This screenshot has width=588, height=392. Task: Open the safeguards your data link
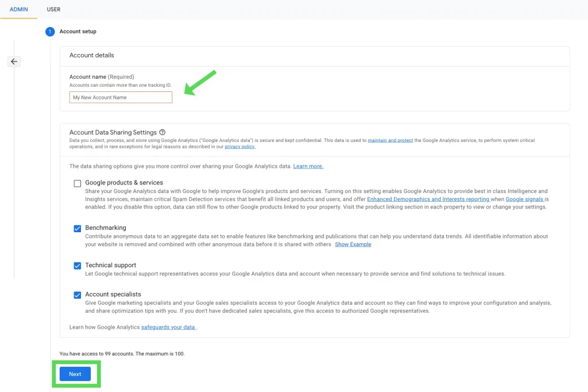tap(168, 328)
